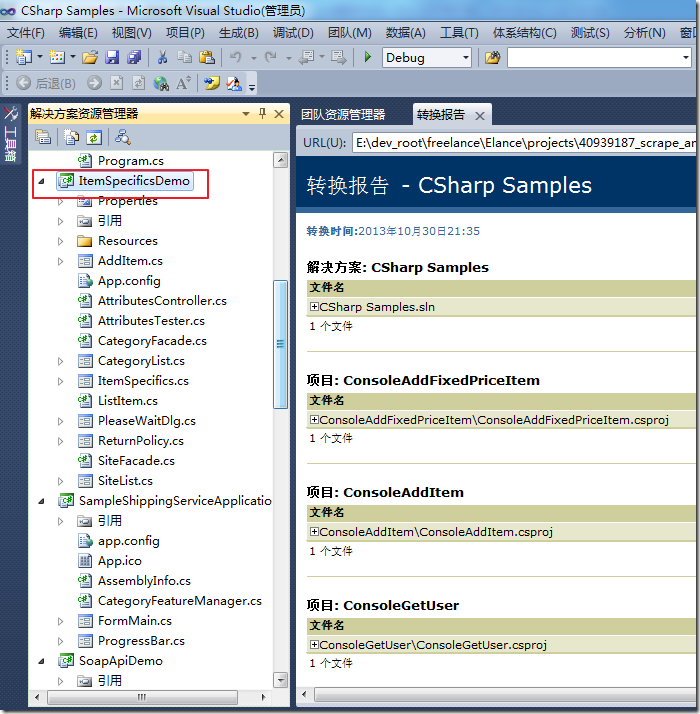Open the 调试(D) menu

[x=293, y=33]
